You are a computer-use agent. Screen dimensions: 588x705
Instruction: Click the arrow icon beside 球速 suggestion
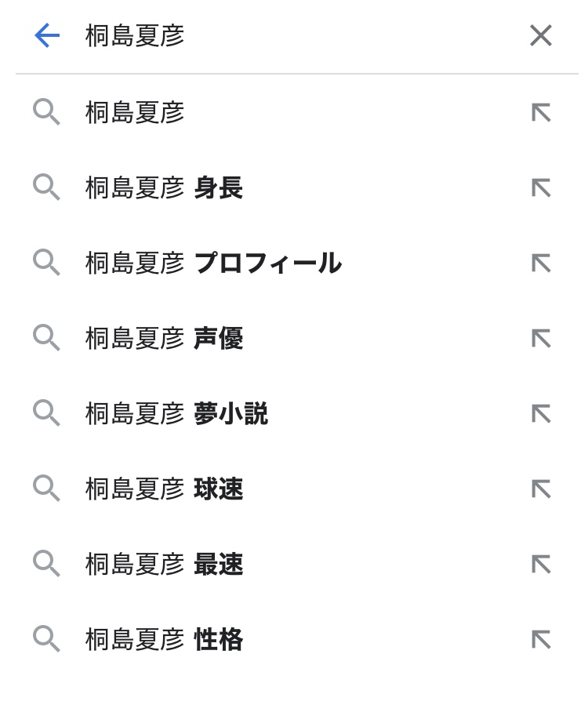pyautogui.click(x=541, y=489)
